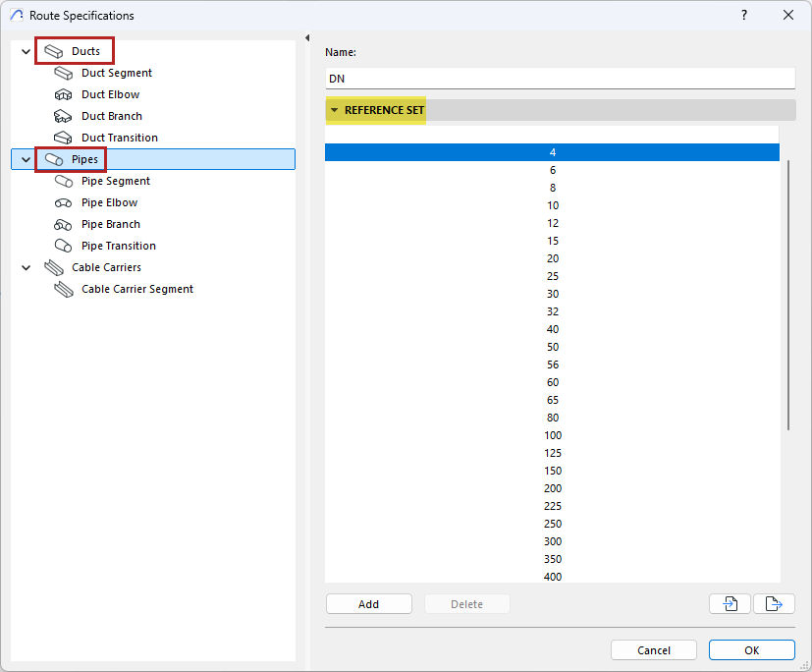Click the Name input field
This screenshot has height=672, width=812.
coord(560,79)
